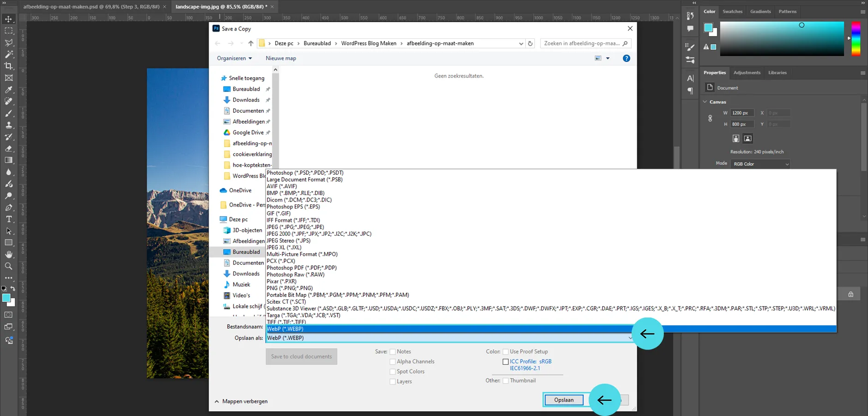
Task: Select the Zoom tool in toolbar
Action: coord(9,266)
